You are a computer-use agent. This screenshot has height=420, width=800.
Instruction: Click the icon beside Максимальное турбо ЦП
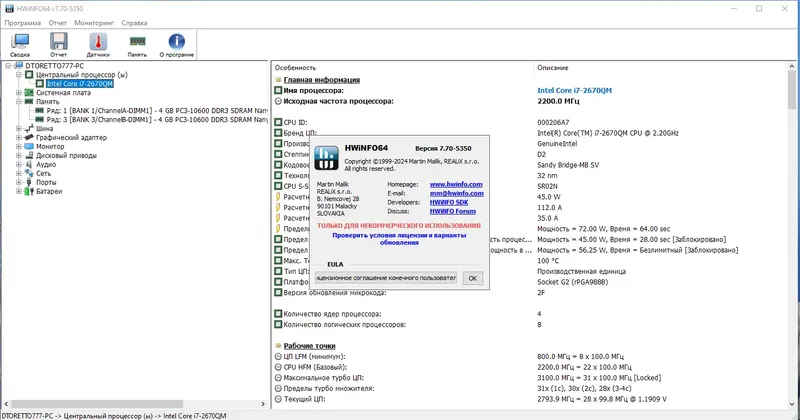point(278,378)
